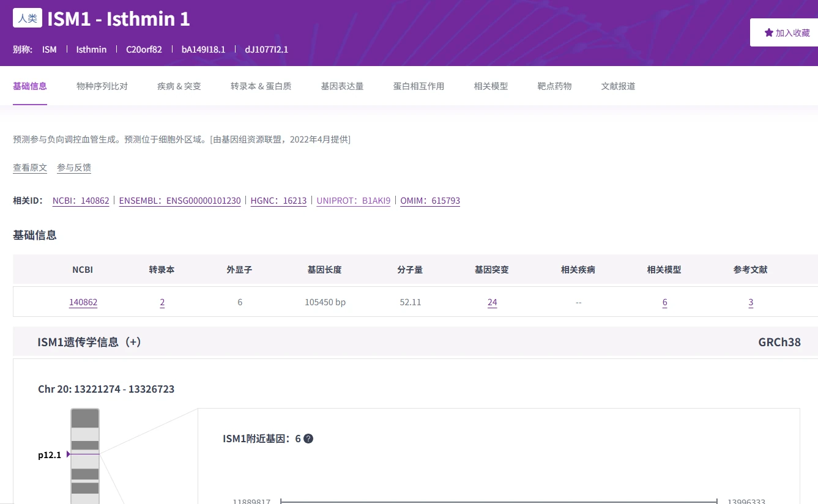Click the question mark help icon beside ISM1附近基因
Image resolution: width=818 pixels, height=504 pixels.
pyautogui.click(x=308, y=439)
